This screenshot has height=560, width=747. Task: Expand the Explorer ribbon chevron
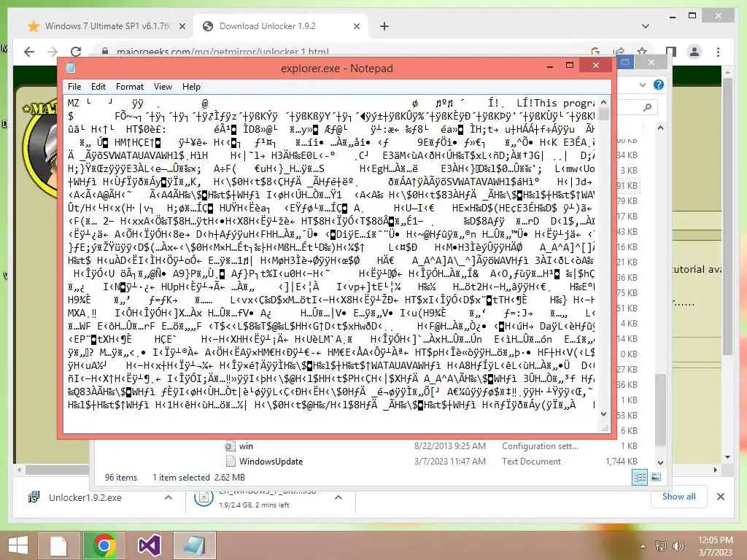(642, 85)
